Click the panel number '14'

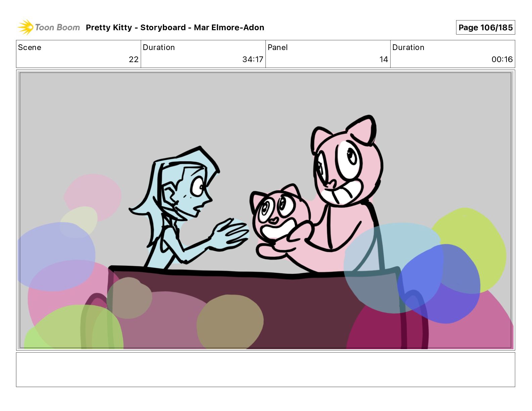pos(384,59)
